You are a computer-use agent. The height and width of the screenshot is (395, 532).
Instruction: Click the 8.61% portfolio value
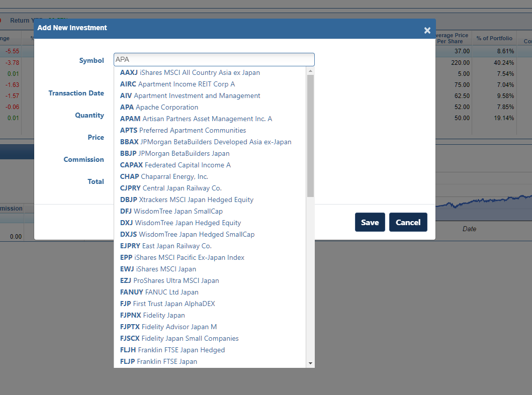tap(505, 51)
